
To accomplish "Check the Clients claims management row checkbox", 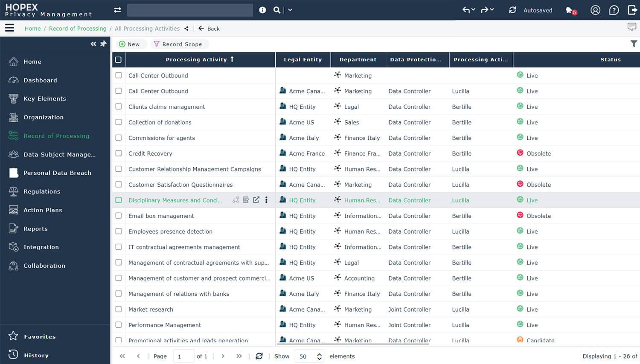I will [119, 107].
